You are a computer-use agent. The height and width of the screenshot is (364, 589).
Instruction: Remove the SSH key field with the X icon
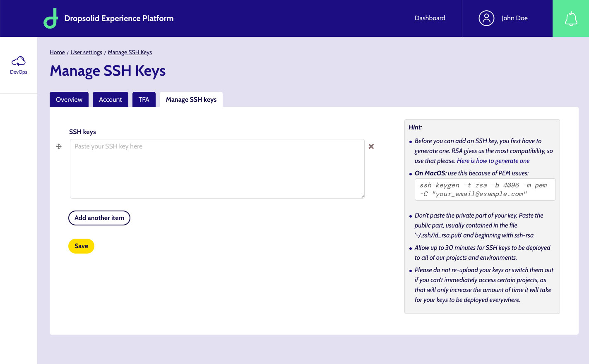371,146
